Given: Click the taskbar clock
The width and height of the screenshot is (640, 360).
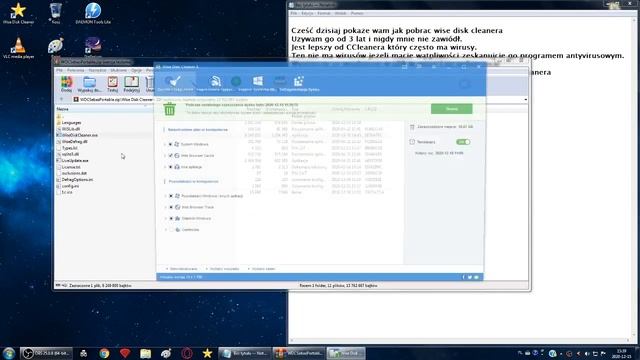Looking at the screenshot, I should (621, 353).
